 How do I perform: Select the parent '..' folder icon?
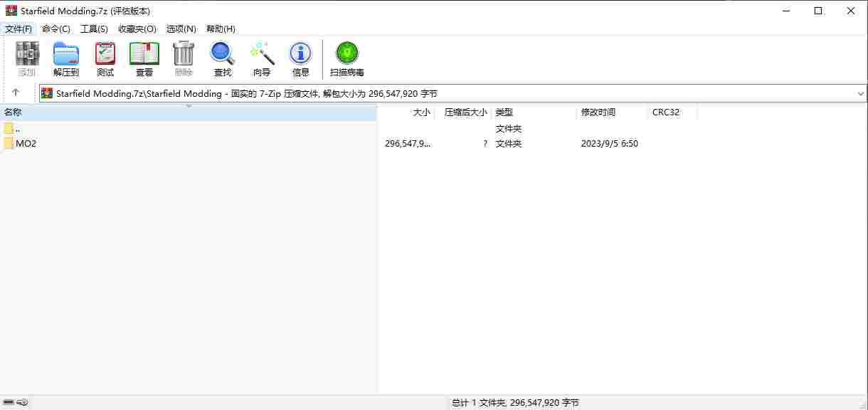[x=9, y=128]
